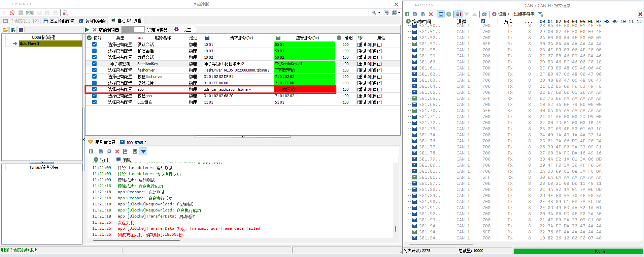Stop the flow with the gray X icon

[x=95, y=30]
